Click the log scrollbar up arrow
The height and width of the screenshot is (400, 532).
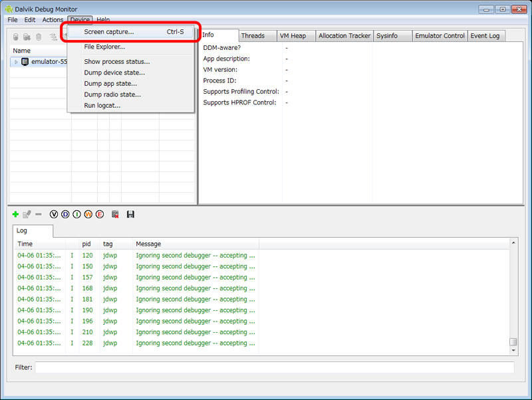pos(513,243)
